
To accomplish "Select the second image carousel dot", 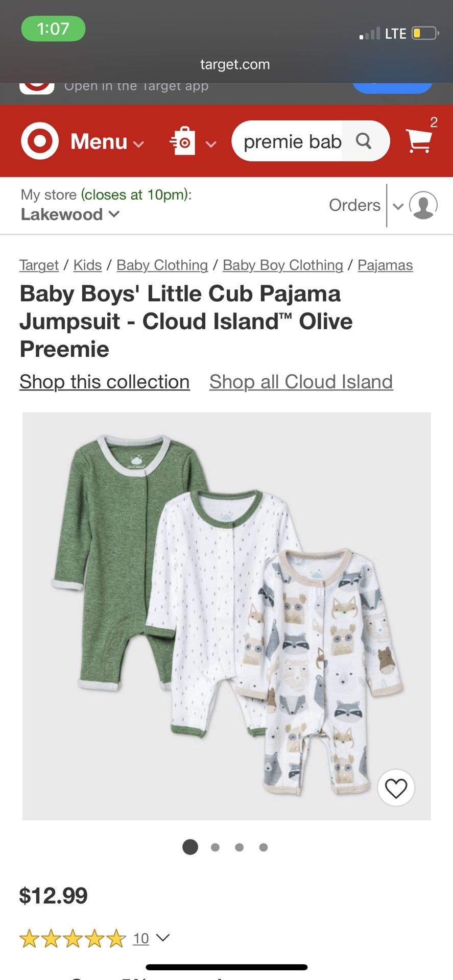I will coord(215,847).
